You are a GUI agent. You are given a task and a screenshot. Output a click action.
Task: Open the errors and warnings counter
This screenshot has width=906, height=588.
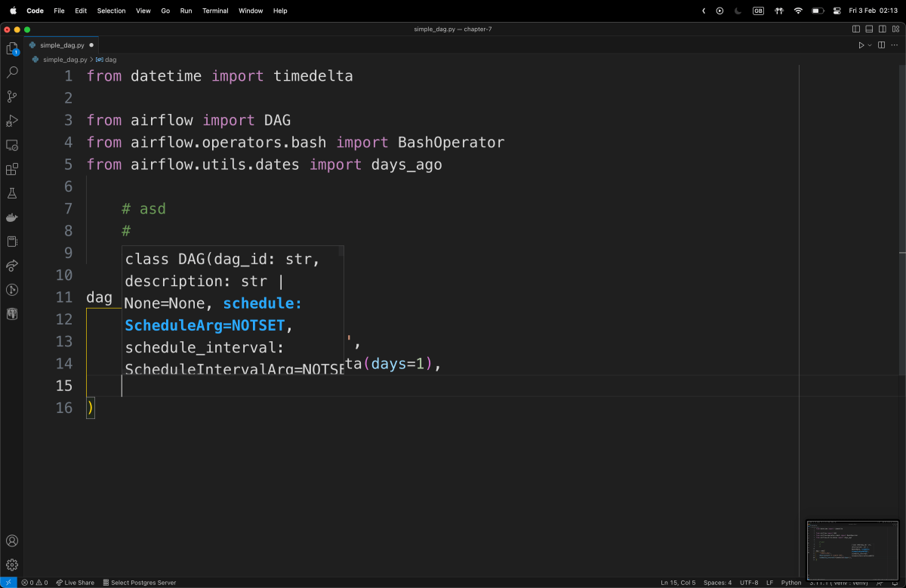pos(35,583)
